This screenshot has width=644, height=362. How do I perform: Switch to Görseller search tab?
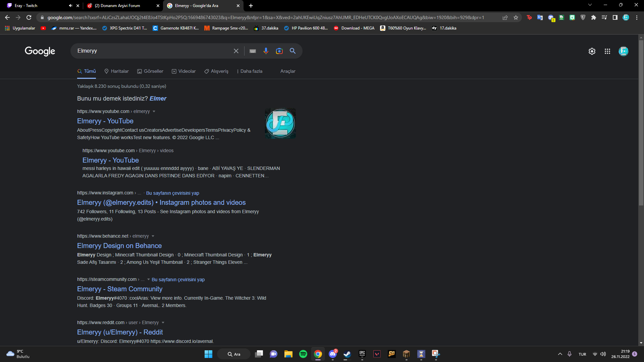tap(150, 71)
